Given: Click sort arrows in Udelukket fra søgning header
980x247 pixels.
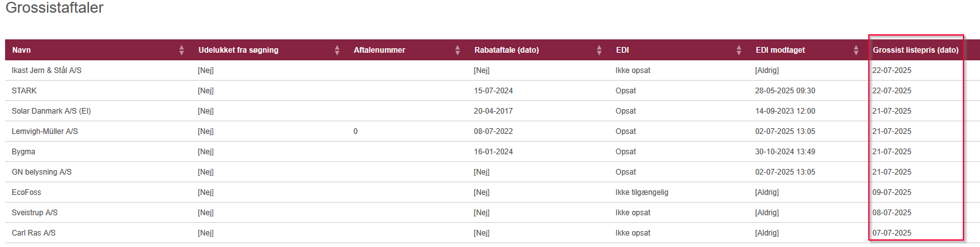Looking at the screenshot, I should (337, 50).
